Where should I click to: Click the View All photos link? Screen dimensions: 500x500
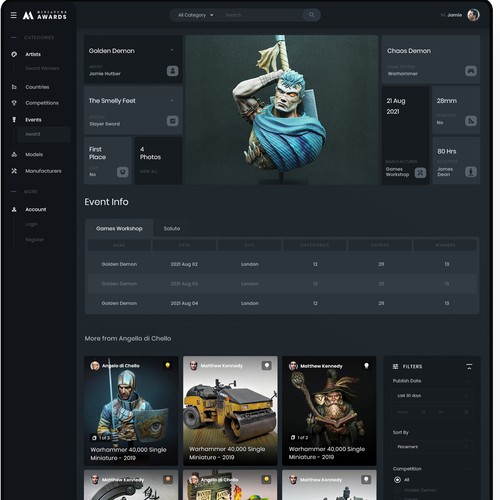point(149,171)
